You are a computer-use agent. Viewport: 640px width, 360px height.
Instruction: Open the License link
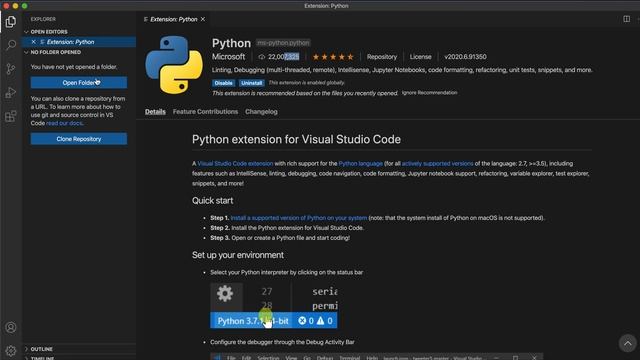[x=420, y=57]
